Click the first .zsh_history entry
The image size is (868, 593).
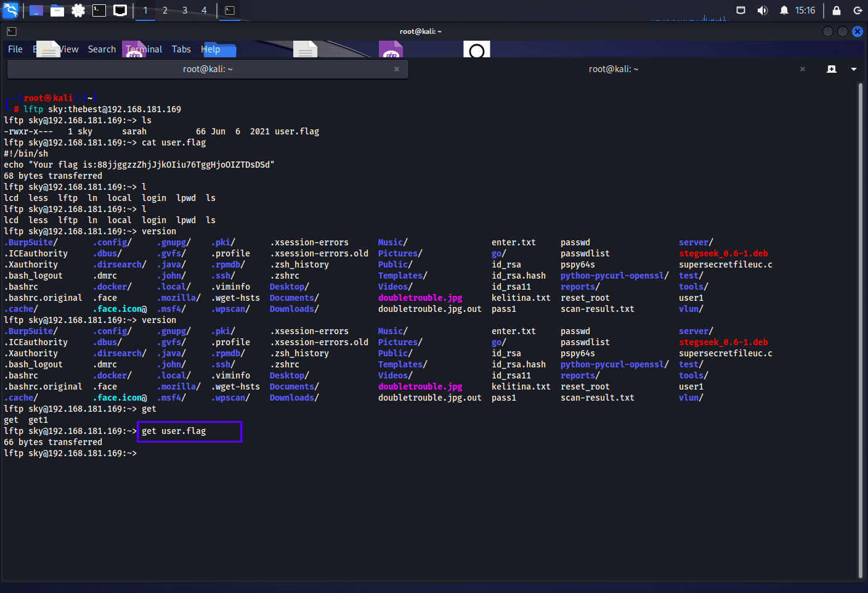pyautogui.click(x=299, y=264)
